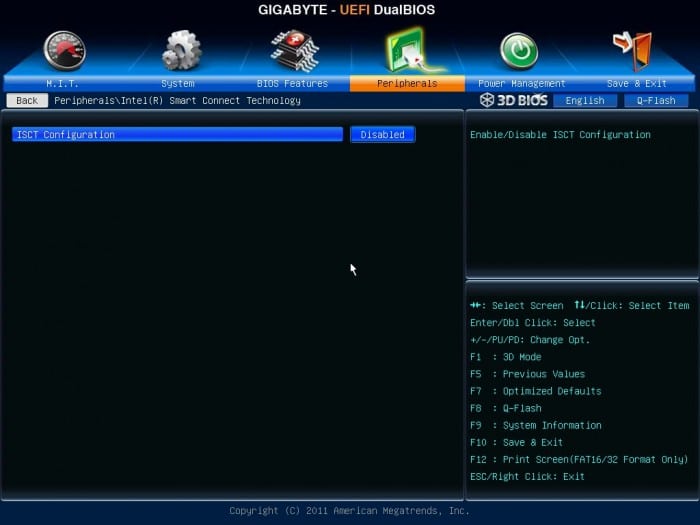
Task: Click the 'F7 : Optimized Defaults' hint
Action: (x=536, y=391)
